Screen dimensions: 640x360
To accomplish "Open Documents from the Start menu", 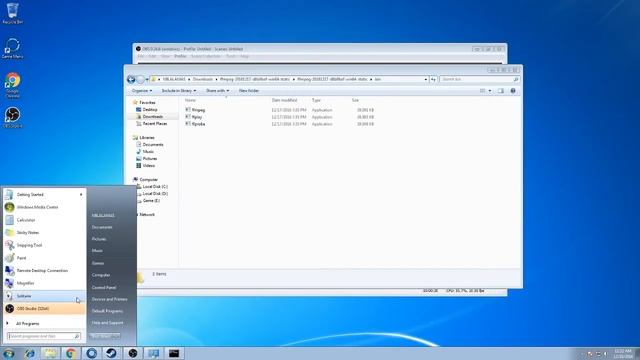I will [102, 227].
